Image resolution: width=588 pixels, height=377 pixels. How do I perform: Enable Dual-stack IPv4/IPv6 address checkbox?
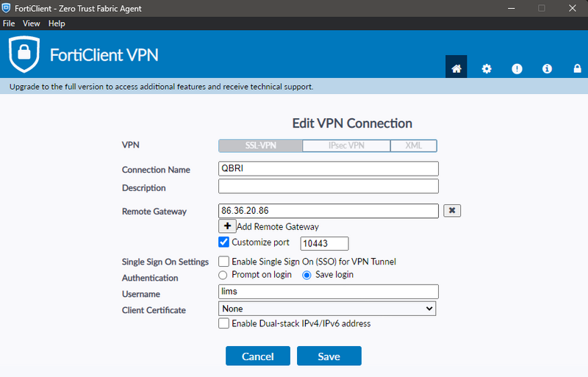224,323
